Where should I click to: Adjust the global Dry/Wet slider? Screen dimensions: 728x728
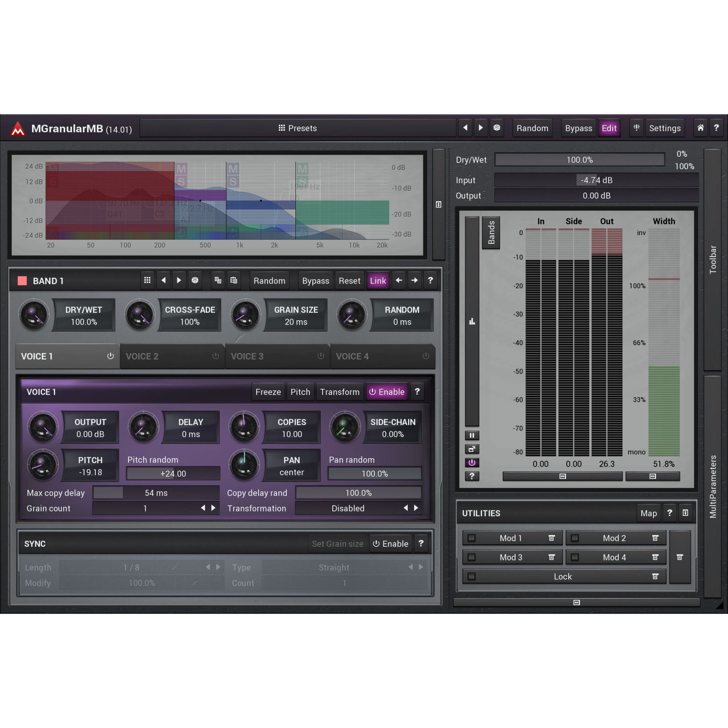579,160
